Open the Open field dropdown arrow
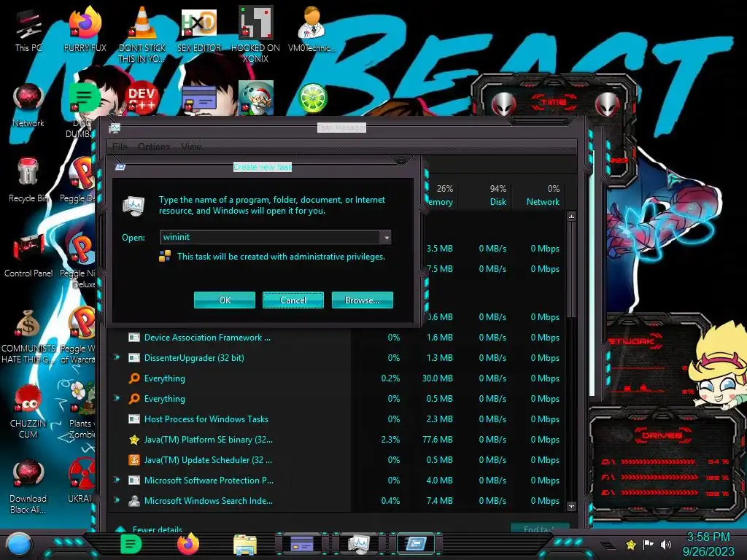The image size is (747, 560). (x=386, y=237)
